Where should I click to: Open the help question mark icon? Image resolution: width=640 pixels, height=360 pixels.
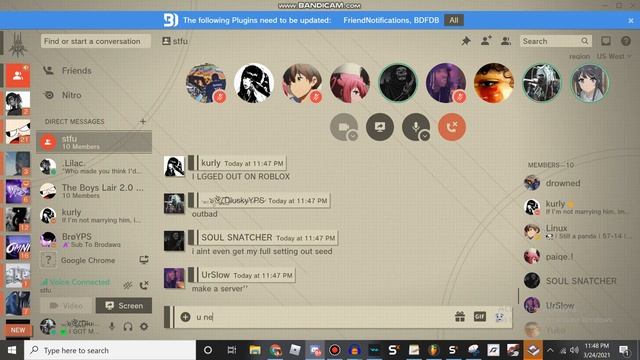point(625,41)
